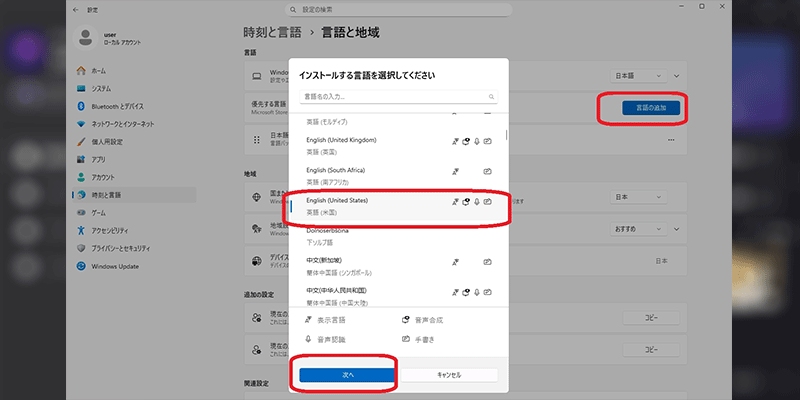Open the 日本 country or region dropdown
Screen dimensions: 800x400
click(638, 197)
